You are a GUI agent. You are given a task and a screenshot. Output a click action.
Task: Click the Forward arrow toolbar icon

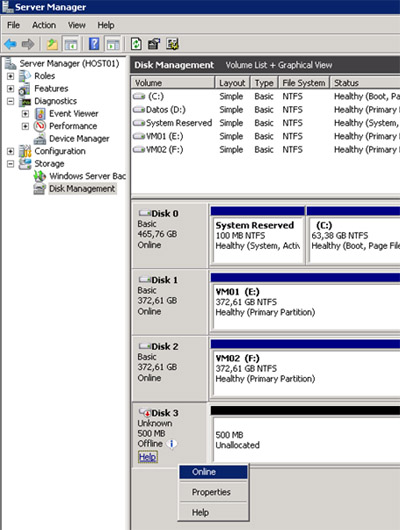[x=28, y=44]
